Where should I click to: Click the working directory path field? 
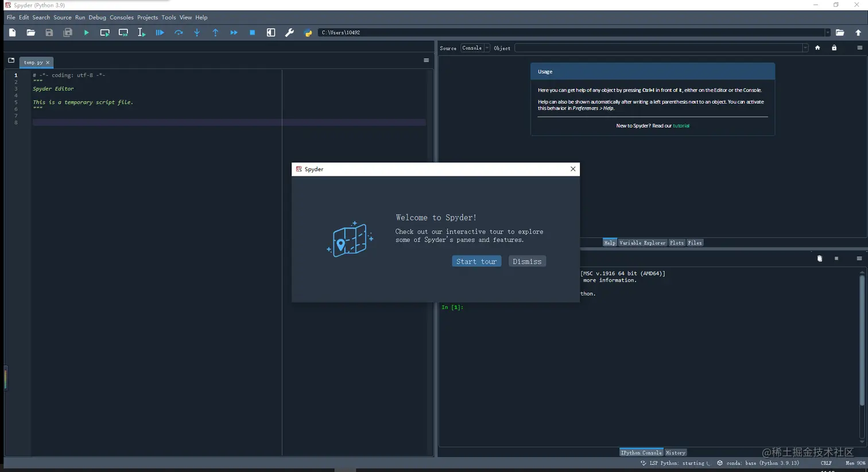(571, 33)
